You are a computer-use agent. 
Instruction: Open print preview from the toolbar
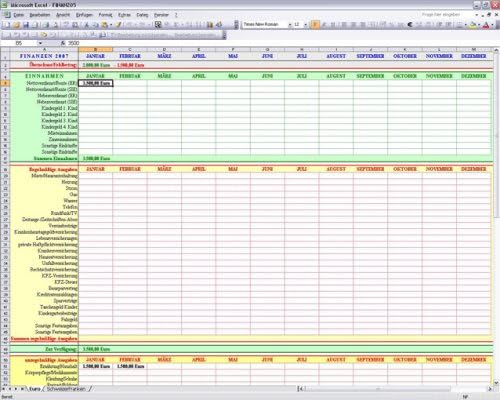tap(55, 25)
